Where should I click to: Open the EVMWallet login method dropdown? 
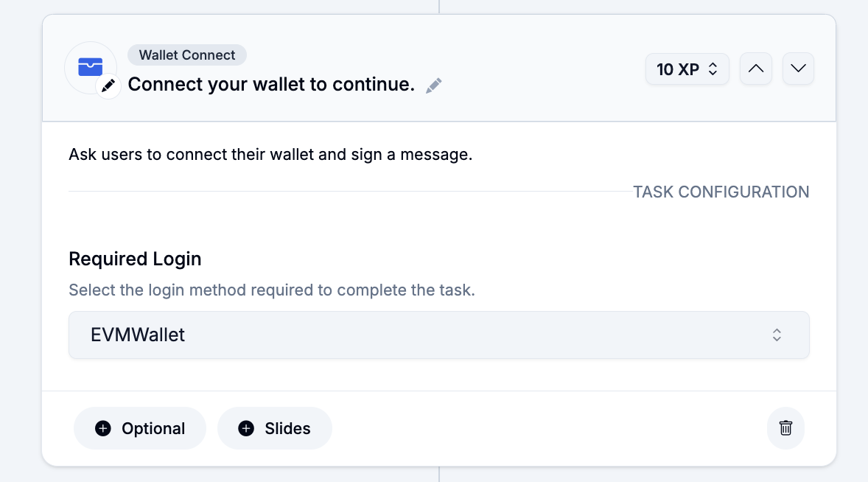[x=438, y=335]
